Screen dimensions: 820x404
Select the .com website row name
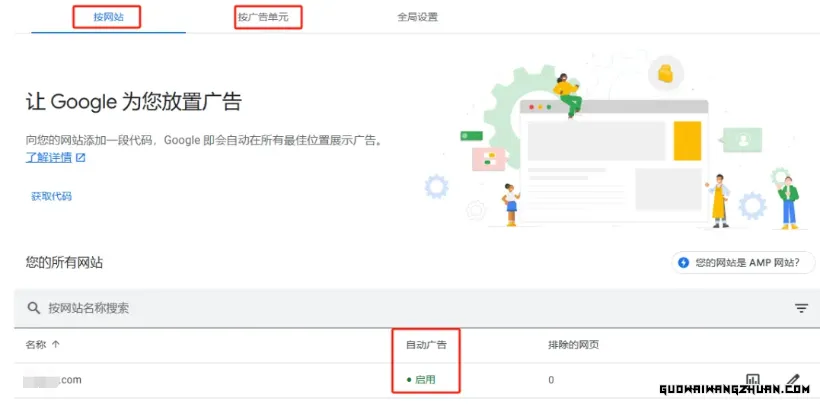coord(52,380)
